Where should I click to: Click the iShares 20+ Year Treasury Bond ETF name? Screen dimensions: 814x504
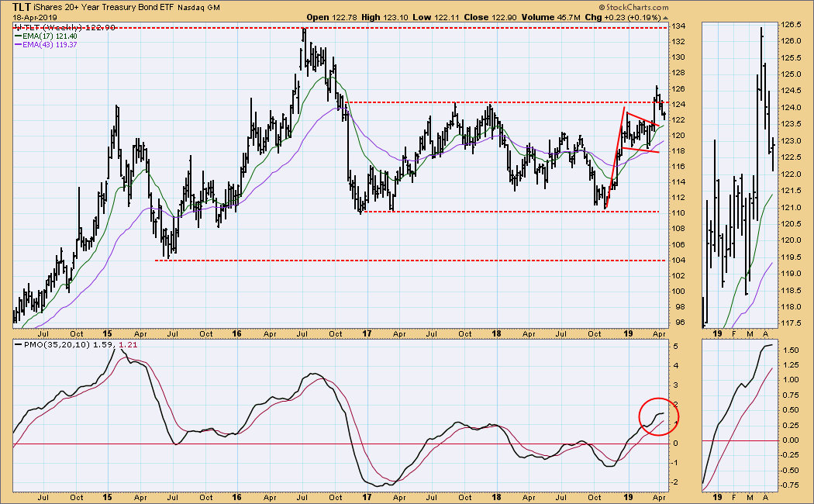click(x=105, y=7)
